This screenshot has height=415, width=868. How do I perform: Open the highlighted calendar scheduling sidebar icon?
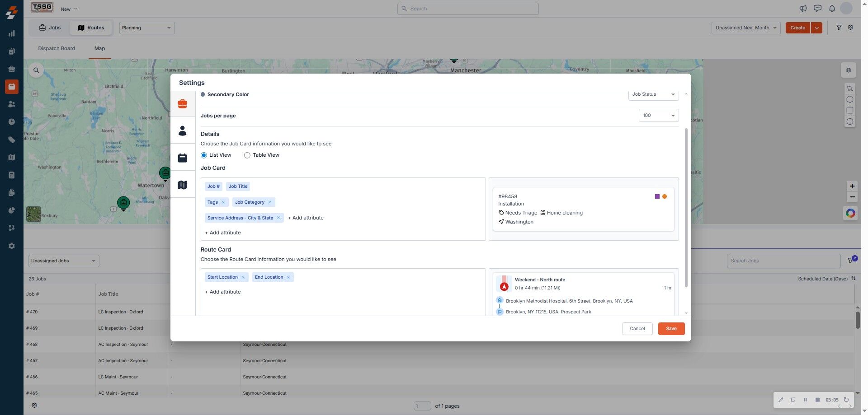(x=12, y=86)
